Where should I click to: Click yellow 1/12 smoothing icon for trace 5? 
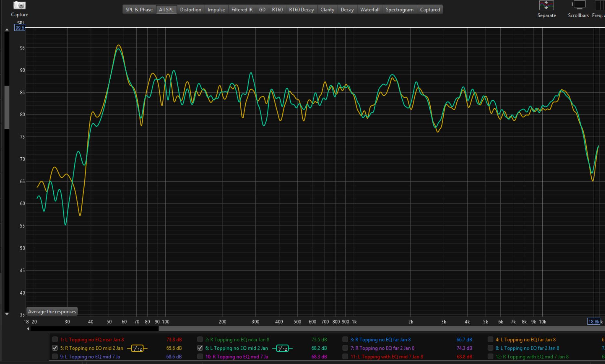coord(137,348)
